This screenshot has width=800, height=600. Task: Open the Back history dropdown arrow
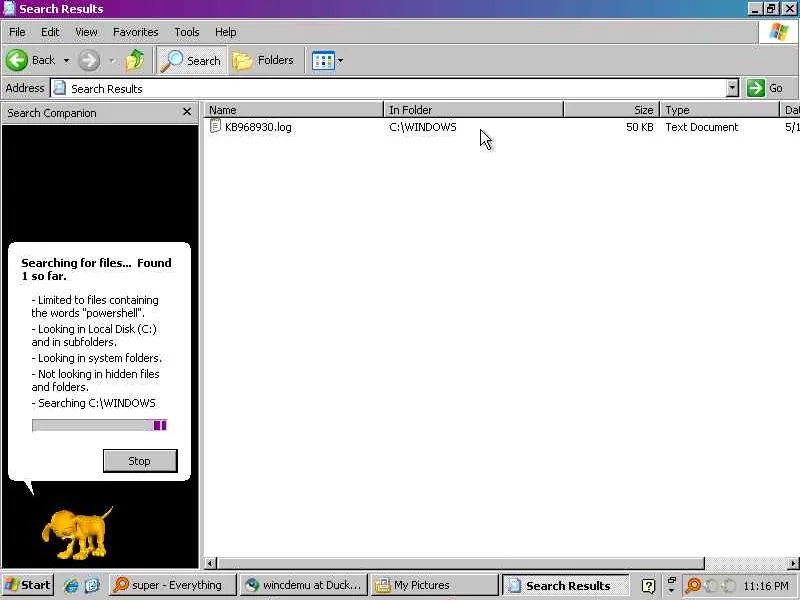point(66,60)
